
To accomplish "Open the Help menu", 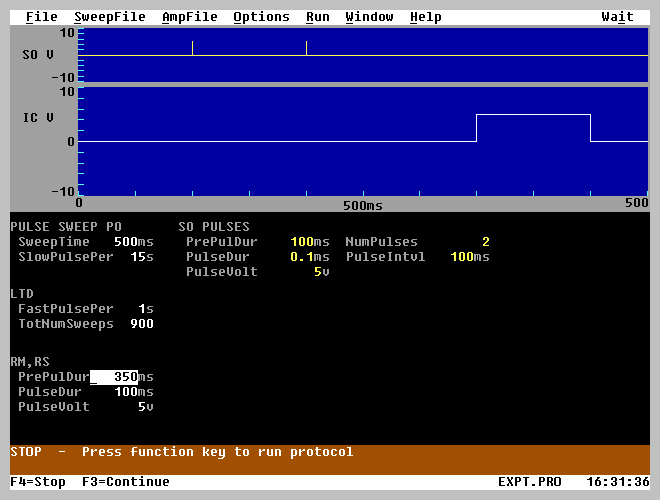I will click(x=425, y=17).
